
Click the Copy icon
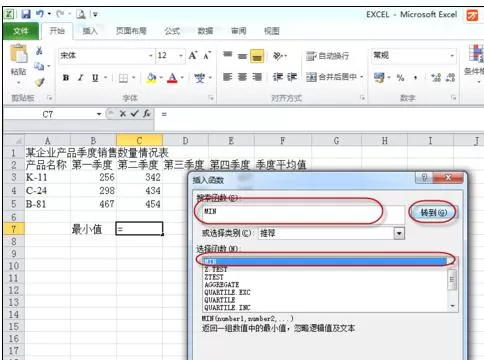[x=39, y=66]
